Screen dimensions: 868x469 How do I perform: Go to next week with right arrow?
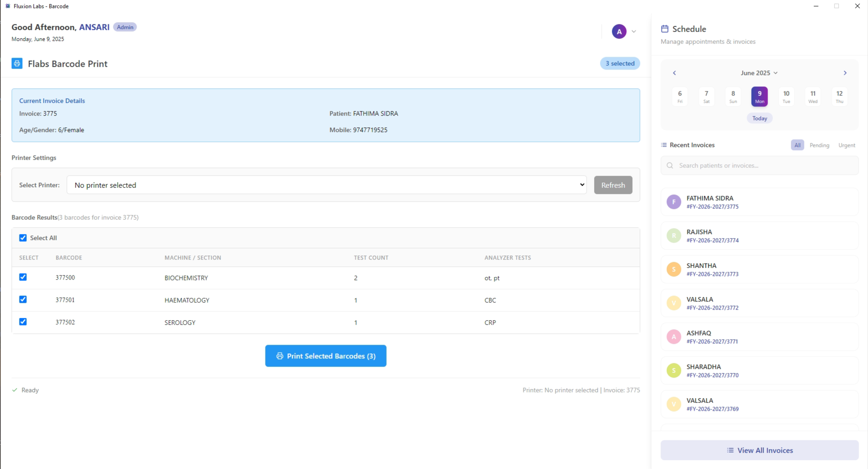845,73
